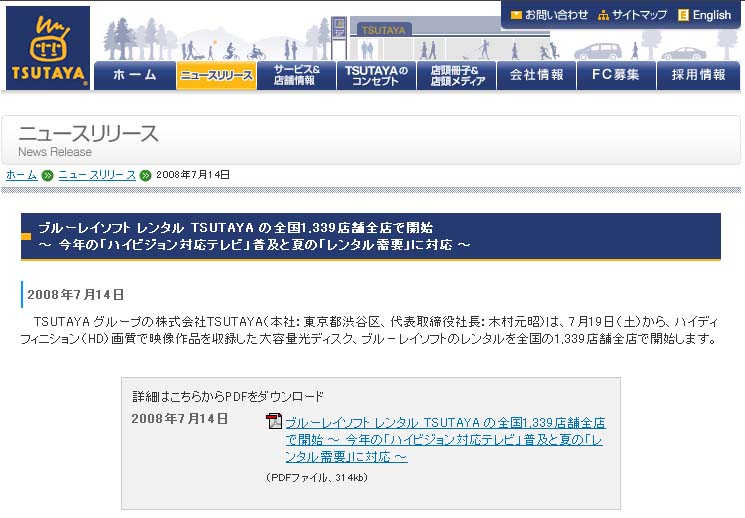The width and height of the screenshot is (745, 518).
Task: Click the ホーム breadcrumb link
Action: (21, 175)
